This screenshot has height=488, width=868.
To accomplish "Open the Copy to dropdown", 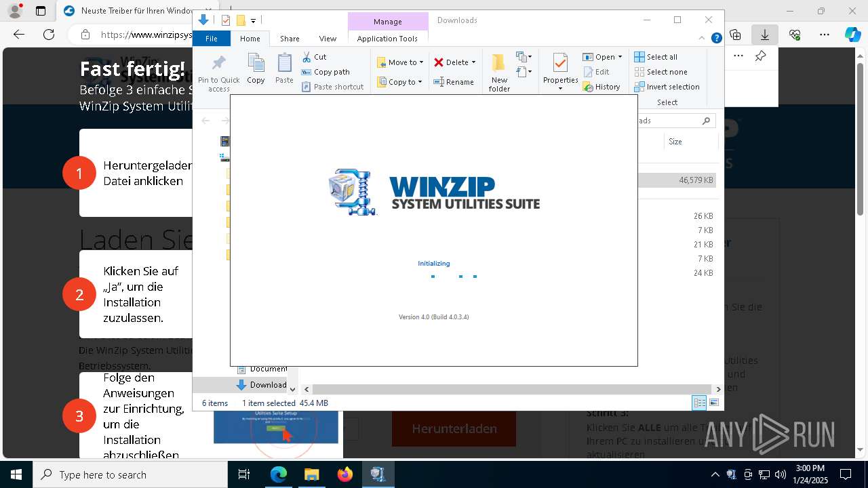I will [399, 82].
